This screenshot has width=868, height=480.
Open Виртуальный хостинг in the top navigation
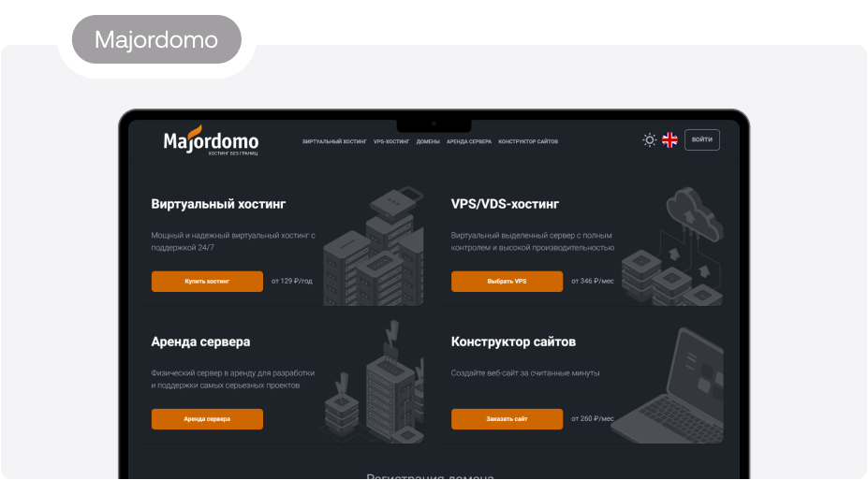334,141
